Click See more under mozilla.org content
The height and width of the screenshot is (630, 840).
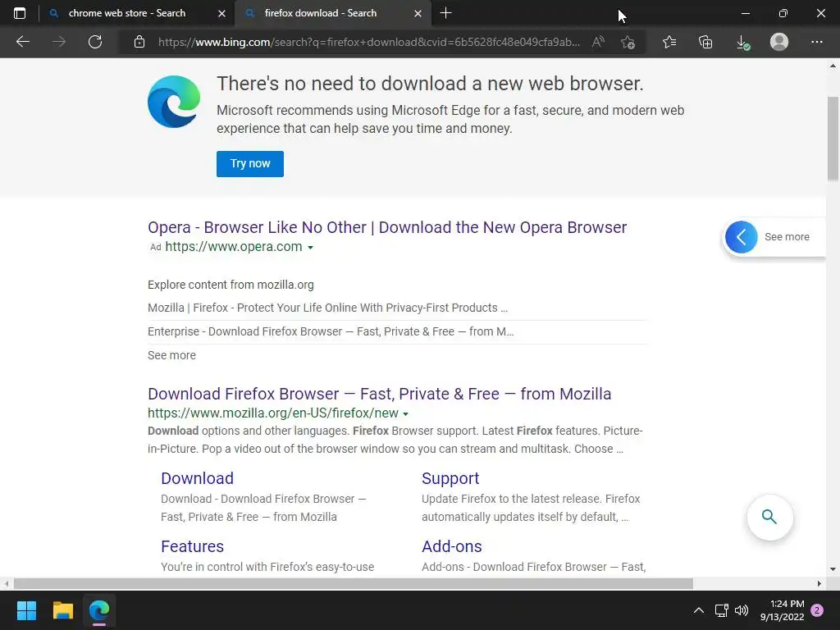171,355
